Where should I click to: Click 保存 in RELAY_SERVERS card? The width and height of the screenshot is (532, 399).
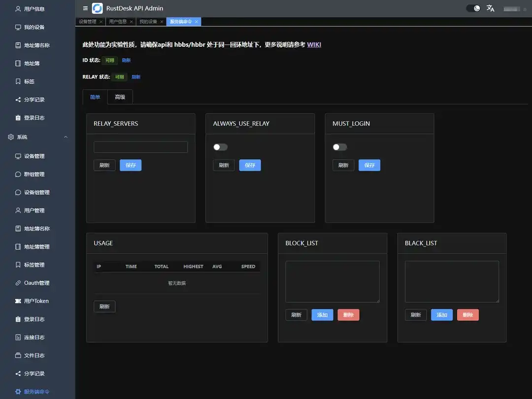(131, 165)
